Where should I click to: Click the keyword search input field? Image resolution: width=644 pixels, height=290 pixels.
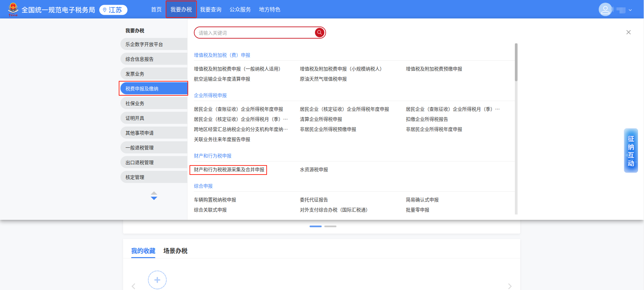pyautogui.click(x=255, y=33)
